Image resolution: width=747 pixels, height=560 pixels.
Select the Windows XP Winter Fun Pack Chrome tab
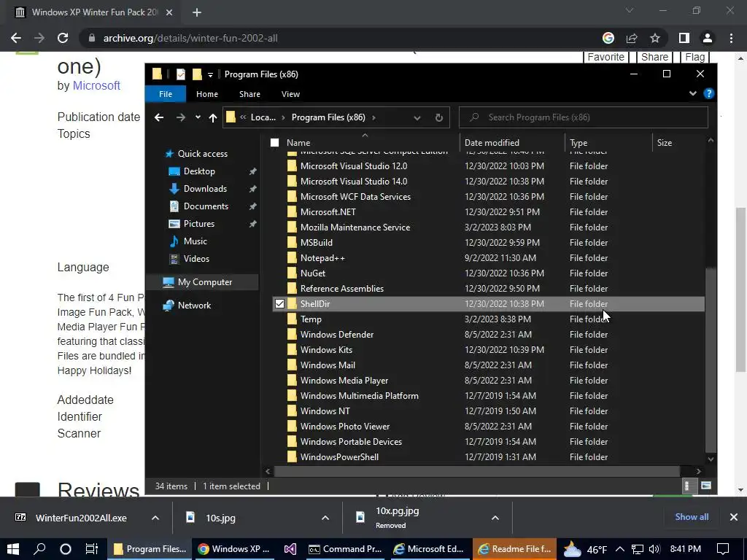(94, 12)
